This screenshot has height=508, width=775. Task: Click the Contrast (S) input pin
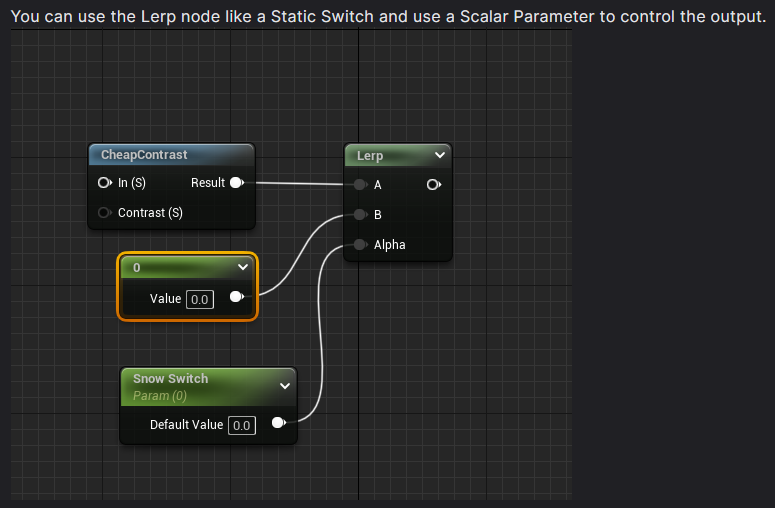[x=104, y=212]
